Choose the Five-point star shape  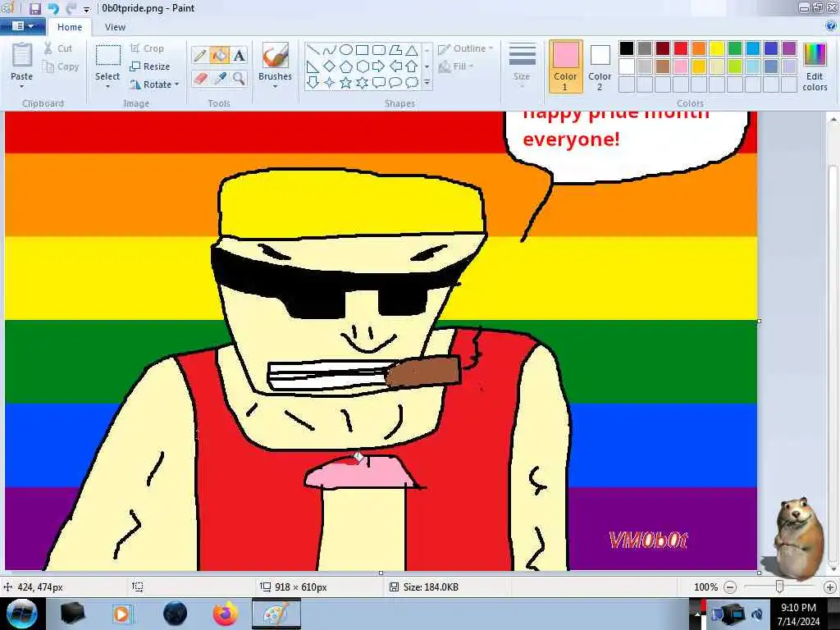pyautogui.click(x=346, y=83)
